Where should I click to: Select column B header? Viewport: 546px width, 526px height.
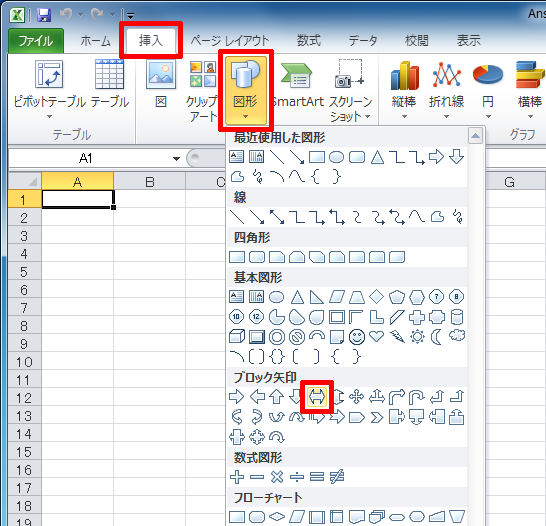(150, 181)
